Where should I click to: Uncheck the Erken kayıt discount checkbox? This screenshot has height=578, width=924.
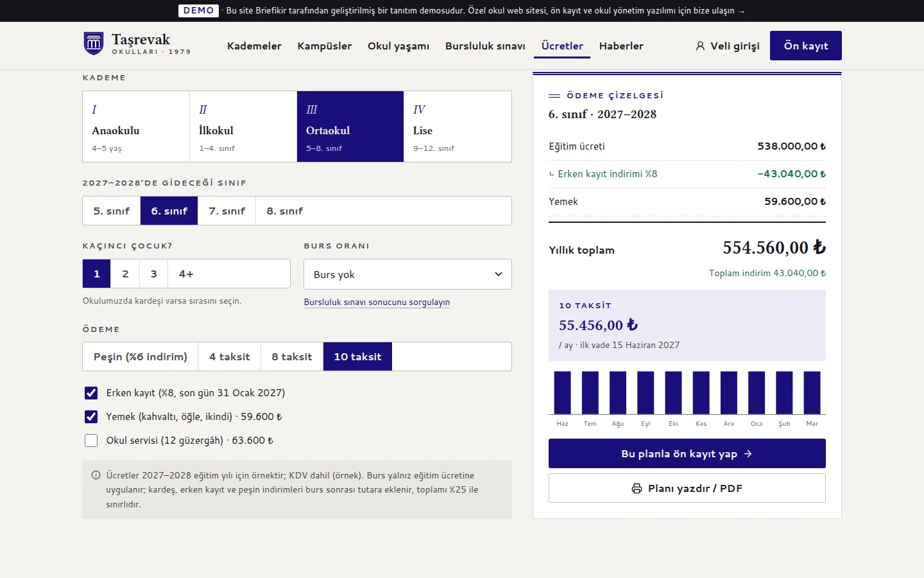91,393
